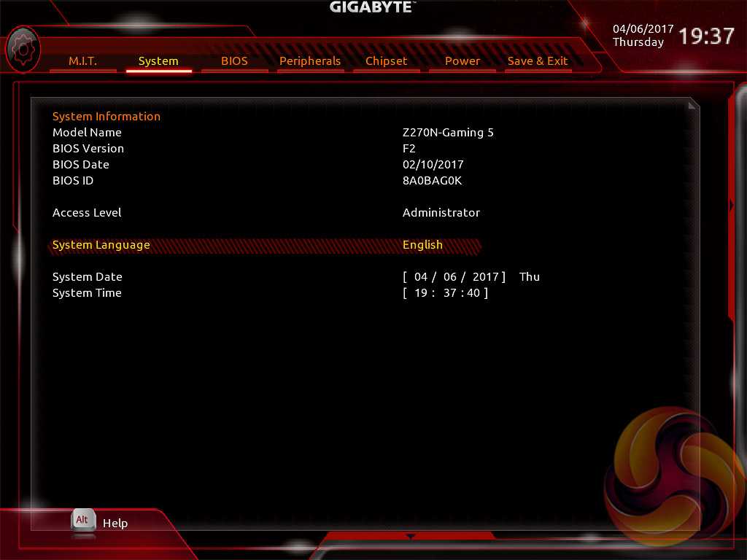This screenshot has height=560, width=747.
Task: Click the System Time hour field 19
Action: tap(421, 293)
